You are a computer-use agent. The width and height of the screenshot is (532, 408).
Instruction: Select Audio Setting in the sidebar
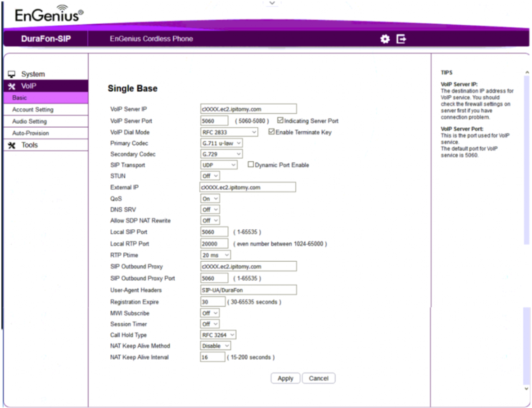(x=30, y=122)
